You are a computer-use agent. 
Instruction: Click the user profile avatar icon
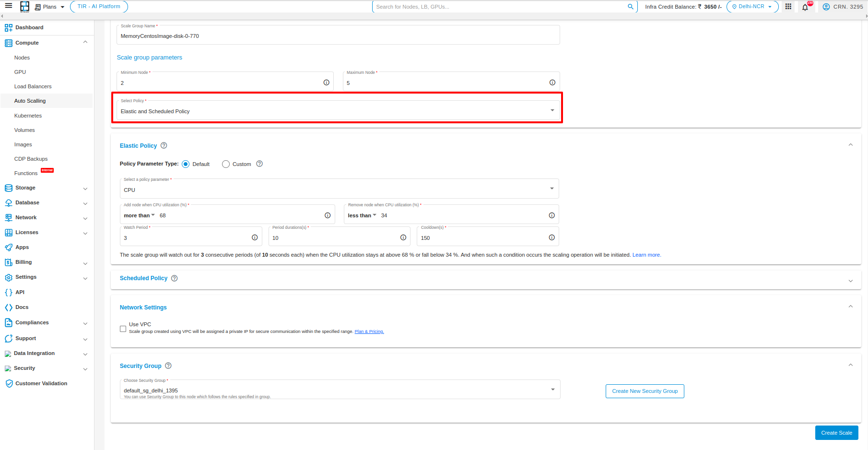826,7
